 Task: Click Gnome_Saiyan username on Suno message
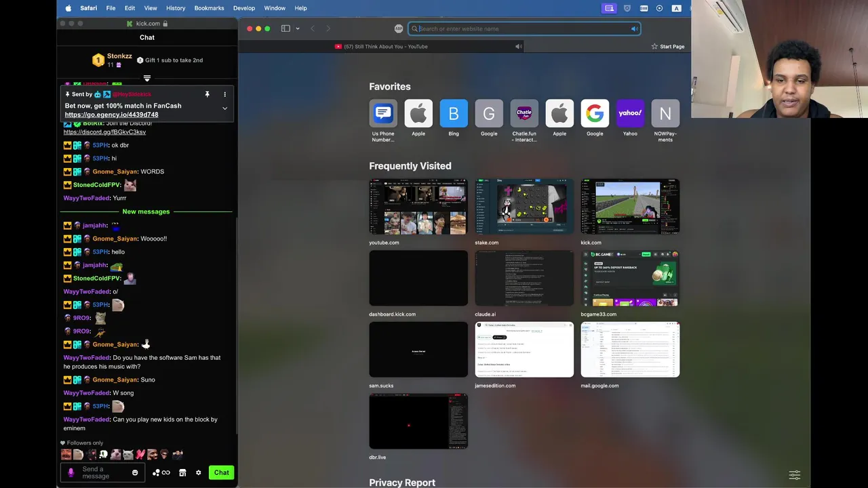coord(115,380)
